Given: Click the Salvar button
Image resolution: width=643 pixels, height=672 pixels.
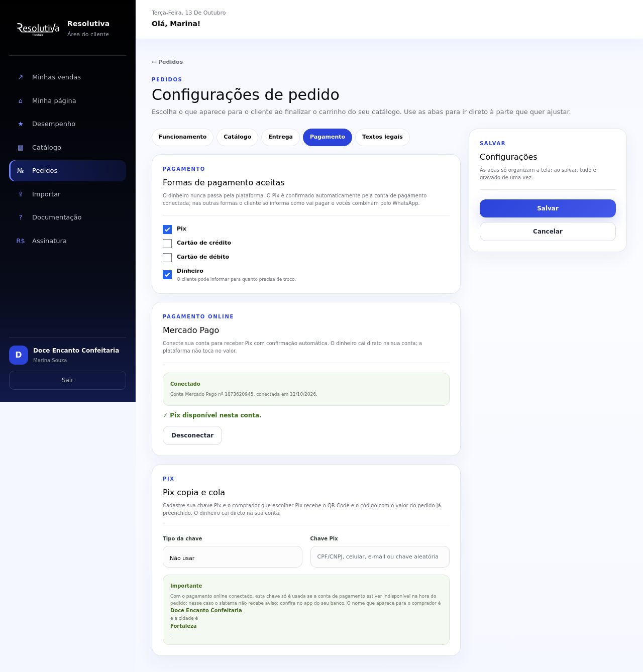Looking at the screenshot, I should 548,208.
